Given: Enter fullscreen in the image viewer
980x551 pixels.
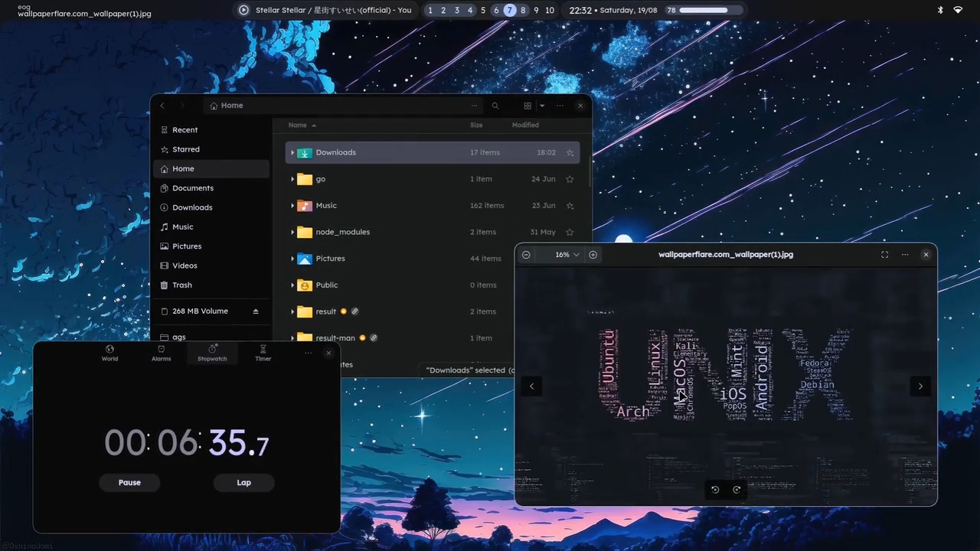Looking at the screenshot, I should [884, 255].
